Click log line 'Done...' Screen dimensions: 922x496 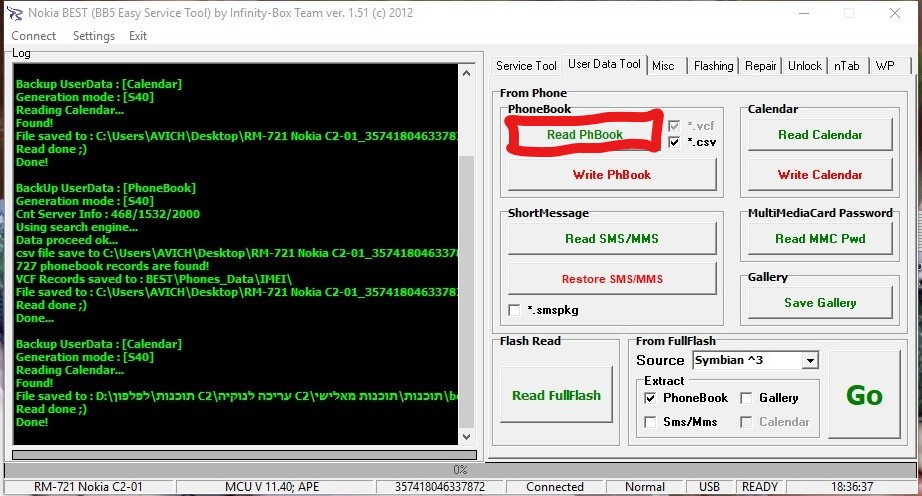pyautogui.click(x=35, y=318)
